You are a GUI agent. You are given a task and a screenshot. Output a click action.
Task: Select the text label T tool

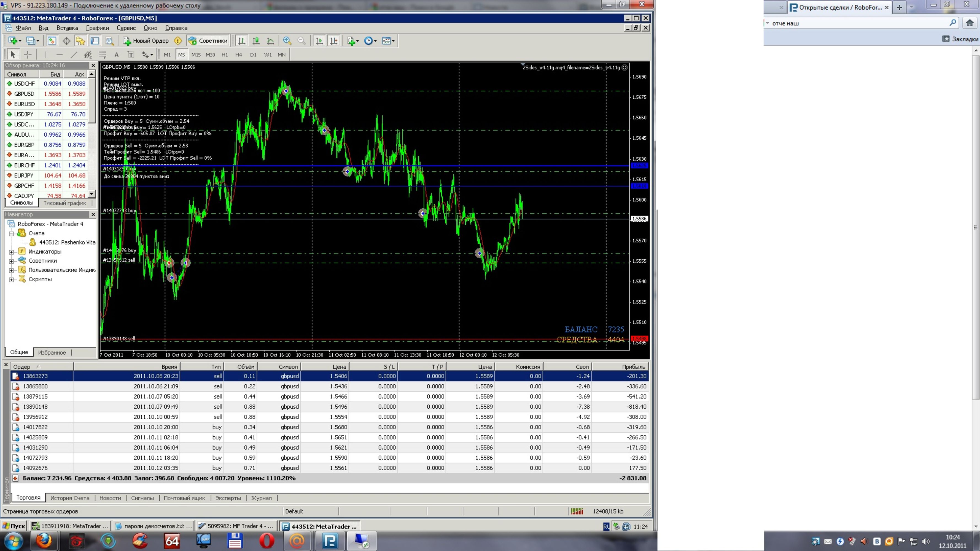[x=130, y=55]
